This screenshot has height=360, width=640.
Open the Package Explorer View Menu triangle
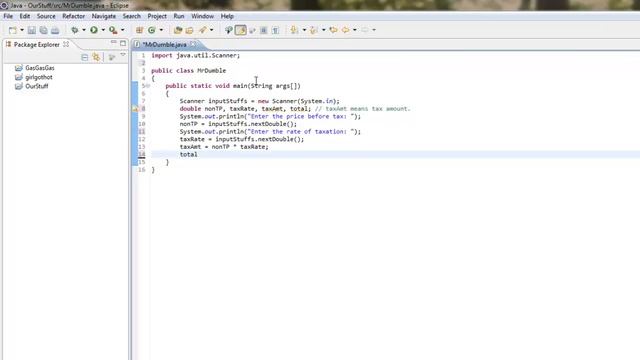(123, 55)
